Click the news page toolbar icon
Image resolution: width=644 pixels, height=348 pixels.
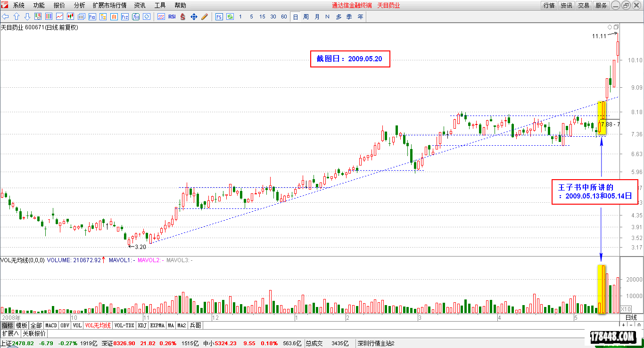(81, 17)
